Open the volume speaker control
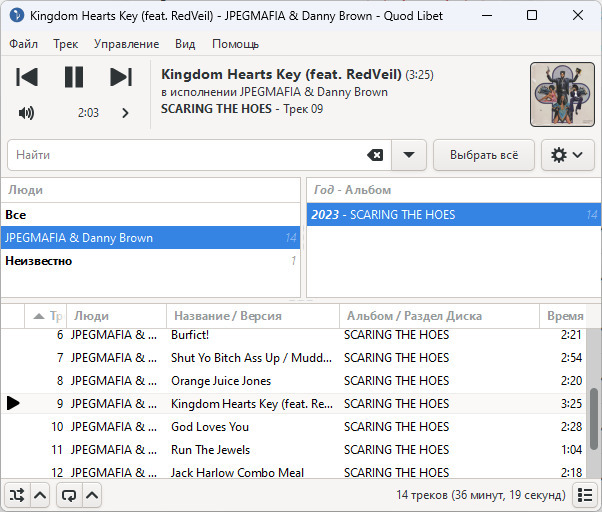602x512 pixels. pyautogui.click(x=26, y=113)
